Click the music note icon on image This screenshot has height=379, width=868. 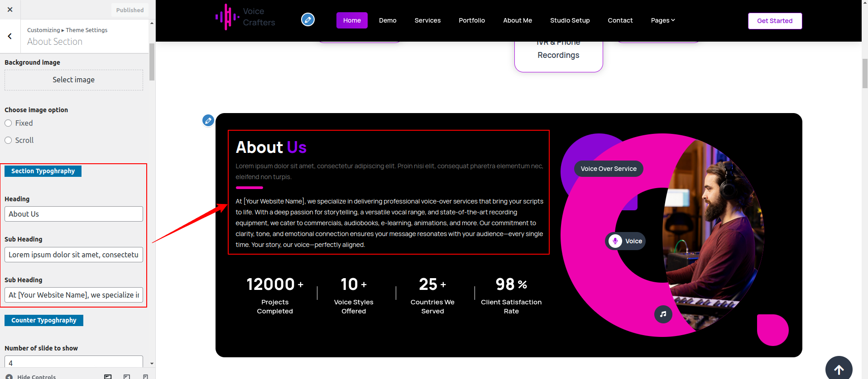point(663,314)
